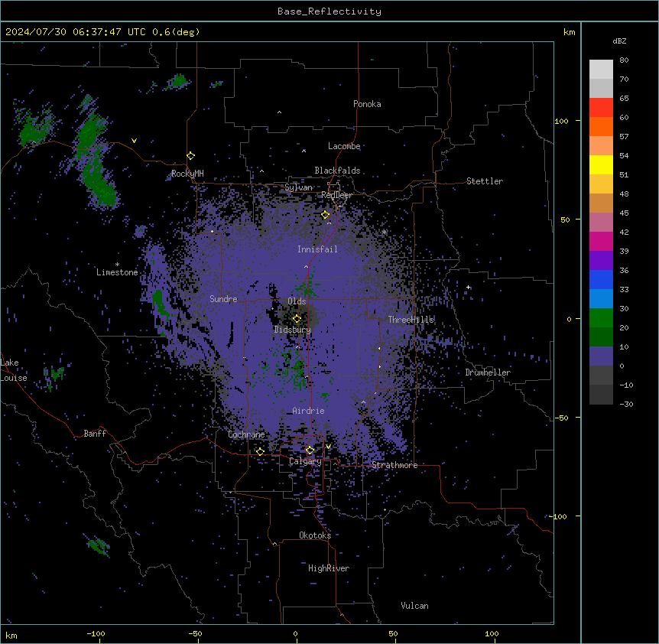Click the dBZ legend heading
The width and height of the screenshot is (659, 644).
[619, 41]
